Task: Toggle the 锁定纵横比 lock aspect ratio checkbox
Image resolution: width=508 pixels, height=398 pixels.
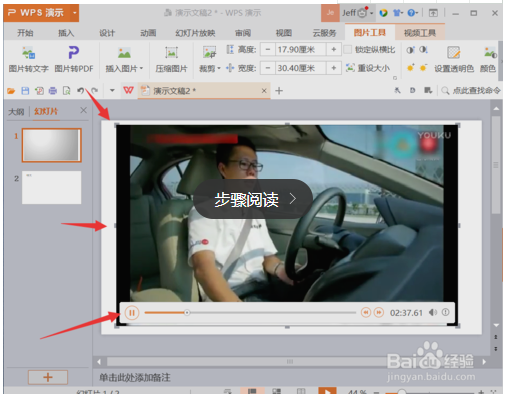Action: click(x=347, y=50)
